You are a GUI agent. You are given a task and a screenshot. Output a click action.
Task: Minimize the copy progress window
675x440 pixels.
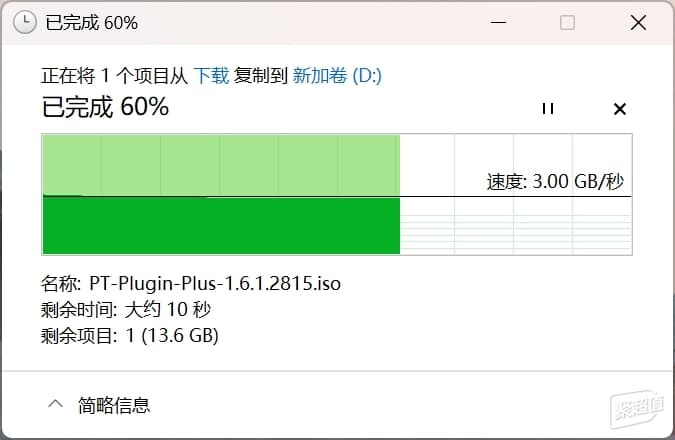pyautogui.click(x=499, y=22)
